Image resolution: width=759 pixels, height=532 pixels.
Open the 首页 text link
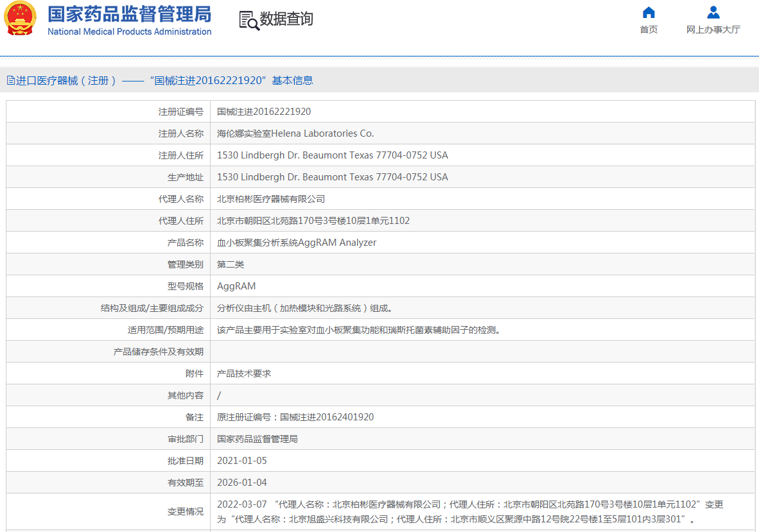[649, 30]
